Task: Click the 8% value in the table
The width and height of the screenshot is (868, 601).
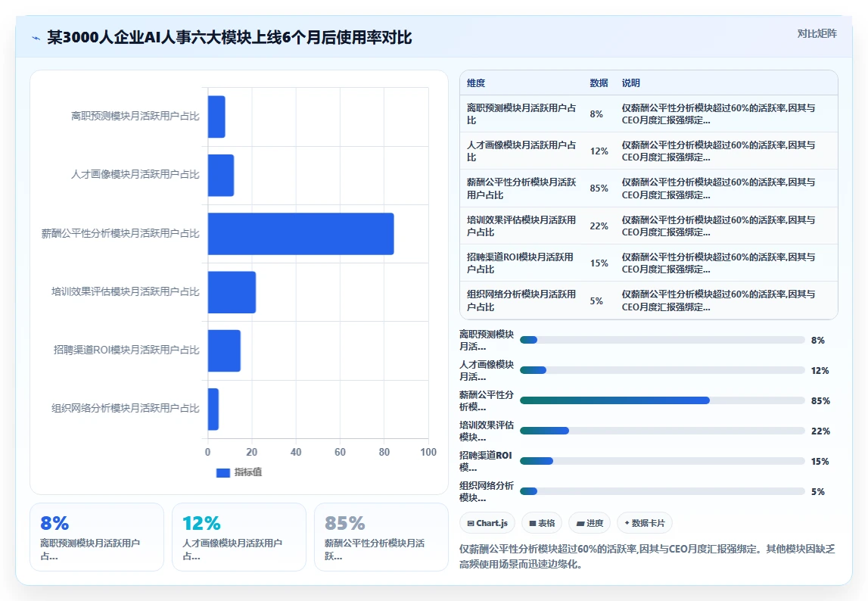Action: (596, 114)
